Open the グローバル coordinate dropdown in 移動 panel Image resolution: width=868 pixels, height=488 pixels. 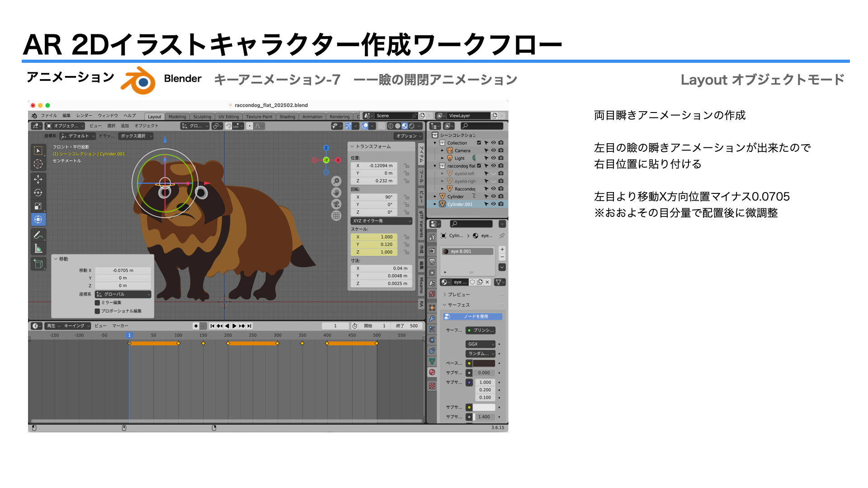click(x=123, y=294)
